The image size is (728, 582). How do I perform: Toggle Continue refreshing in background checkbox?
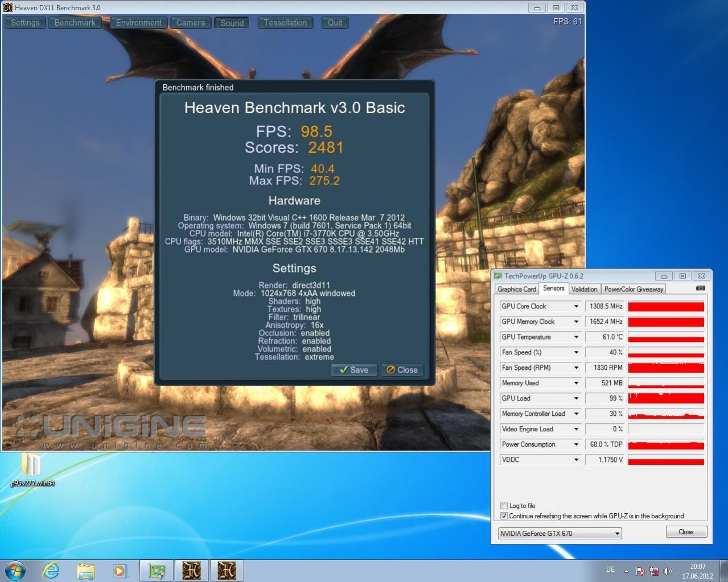(x=504, y=515)
